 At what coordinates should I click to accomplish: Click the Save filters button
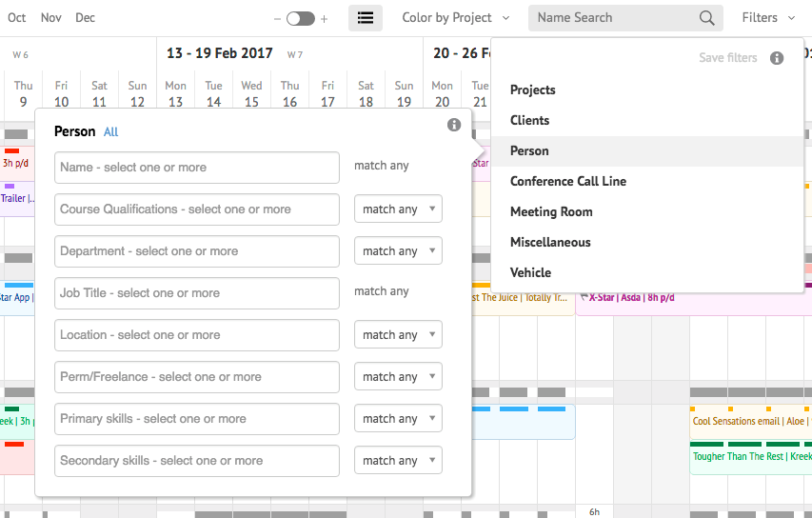pos(727,58)
